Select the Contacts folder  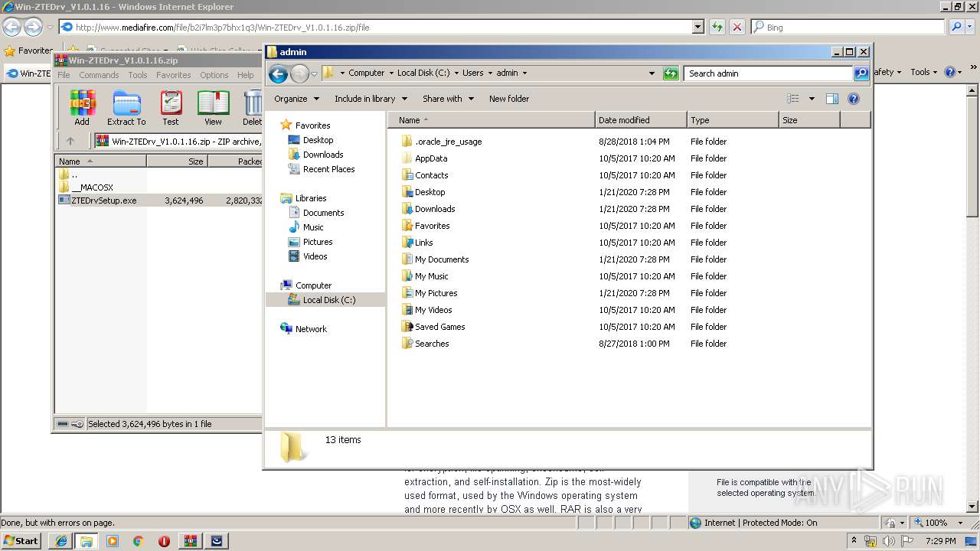pyautogui.click(x=431, y=175)
